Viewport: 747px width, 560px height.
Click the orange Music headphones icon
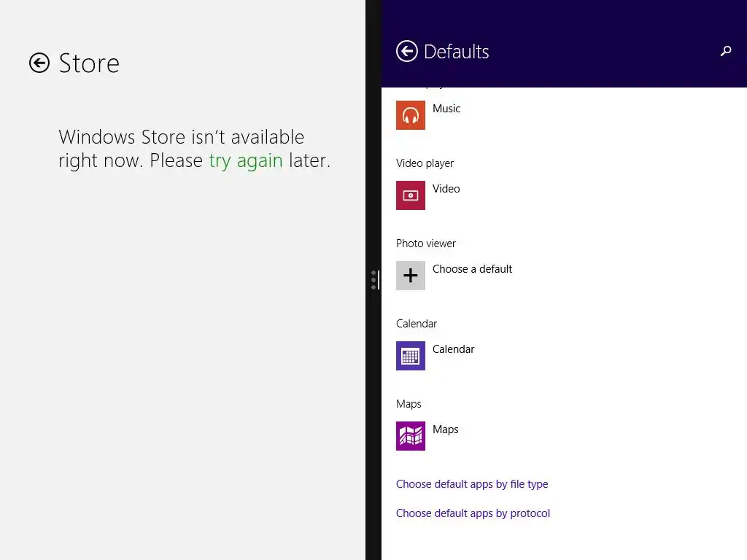click(411, 115)
